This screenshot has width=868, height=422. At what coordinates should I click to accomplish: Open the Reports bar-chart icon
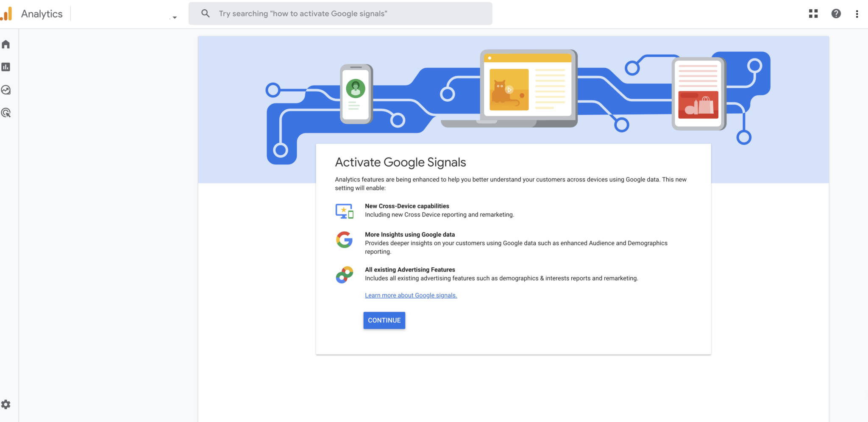(6, 67)
